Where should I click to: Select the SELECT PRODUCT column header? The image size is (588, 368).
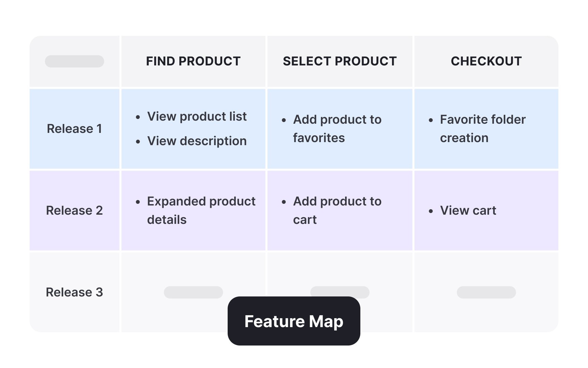tap(340, 61)
